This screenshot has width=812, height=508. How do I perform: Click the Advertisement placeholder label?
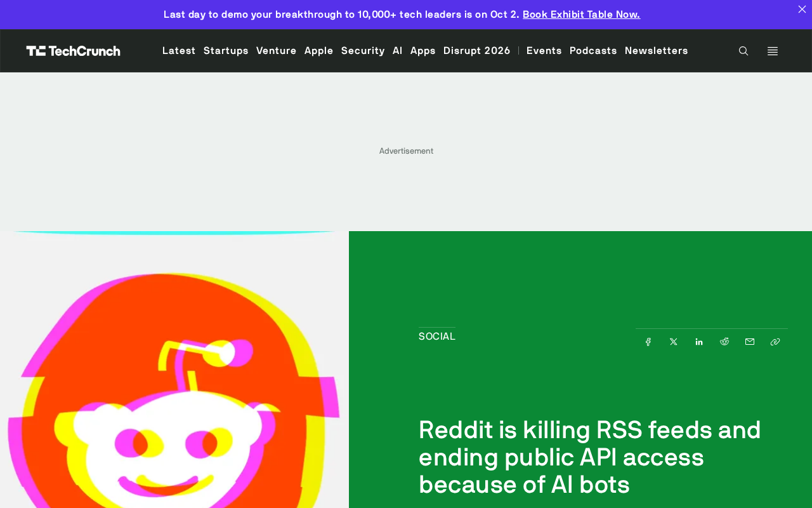tap(406, 151)
